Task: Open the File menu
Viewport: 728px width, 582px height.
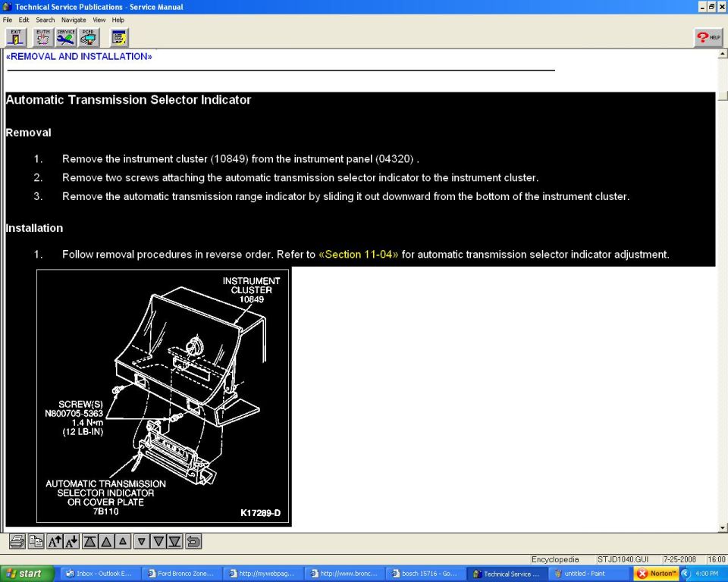Action: point(8,20)
